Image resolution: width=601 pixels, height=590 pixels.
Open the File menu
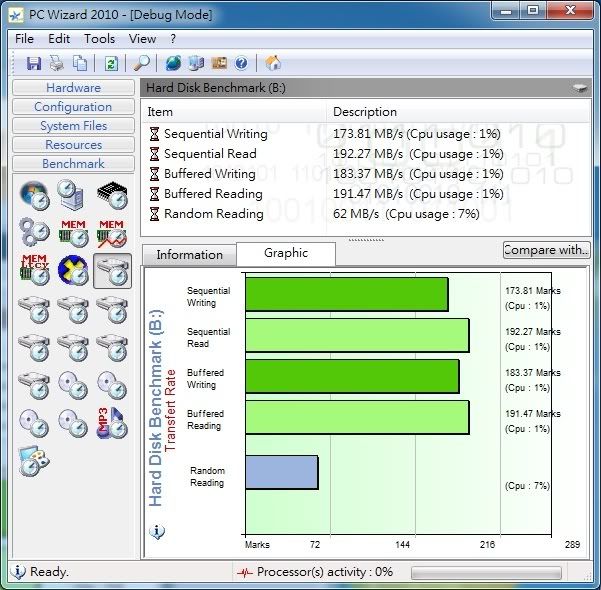[25, 39]
